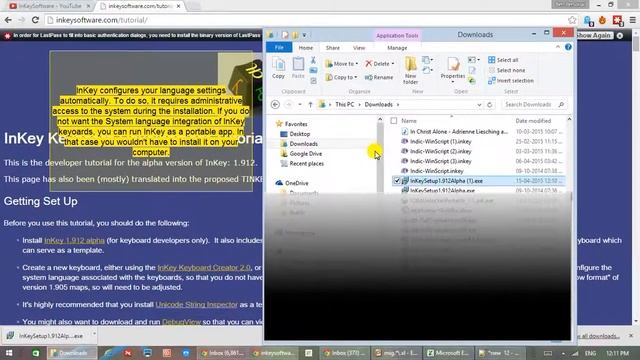This screenshot has height=360, width=640.
Task: Open the Open dropdown above Edit icon
Action: point(473,60)
